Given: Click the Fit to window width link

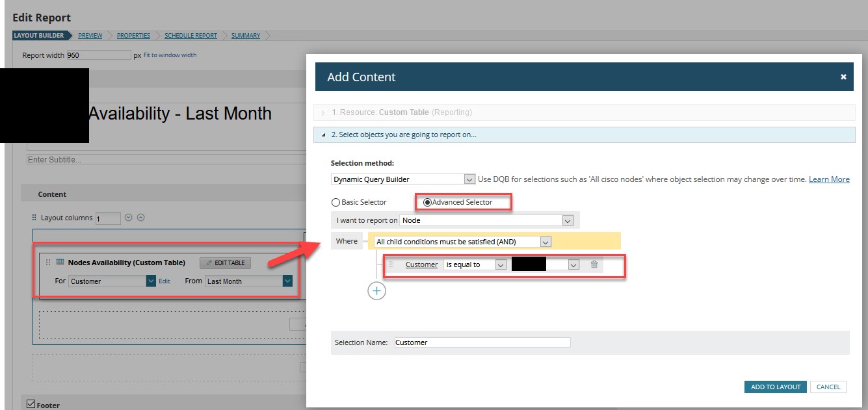Looking at the screenshot, I should coord(170,55).
